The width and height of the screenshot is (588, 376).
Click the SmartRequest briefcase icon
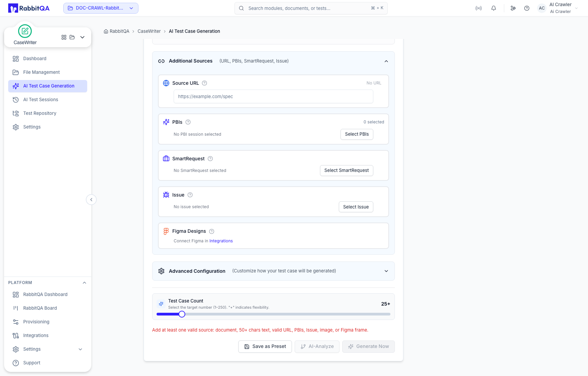coord(166,159)
